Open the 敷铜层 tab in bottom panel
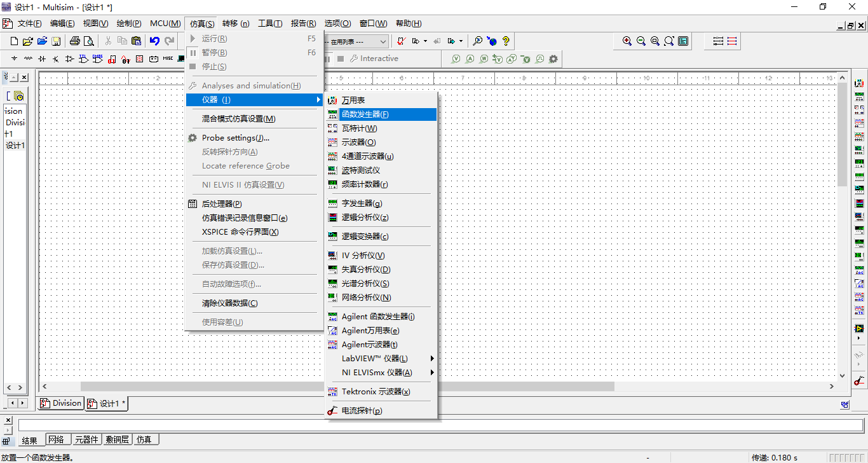The height and width of the screenshot is (463, 868). tap(117, 439)
